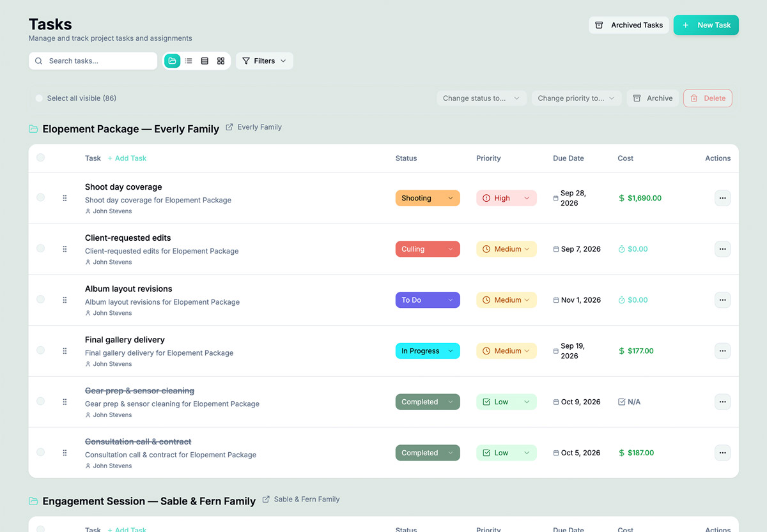Click folder icon of Engagement Session project
The width and height of the screenshot is (767, 532).
pyautogui.click(x=33, y=501)
